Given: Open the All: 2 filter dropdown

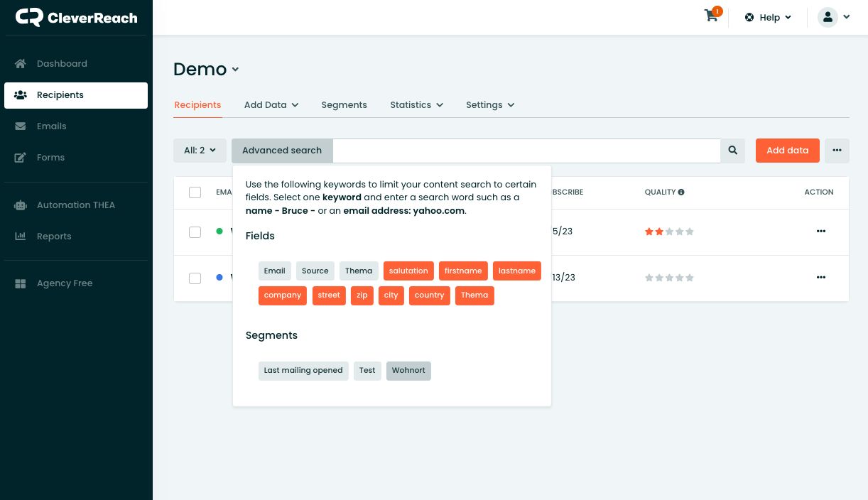Looking at the screenshot, I should (200, 151).
